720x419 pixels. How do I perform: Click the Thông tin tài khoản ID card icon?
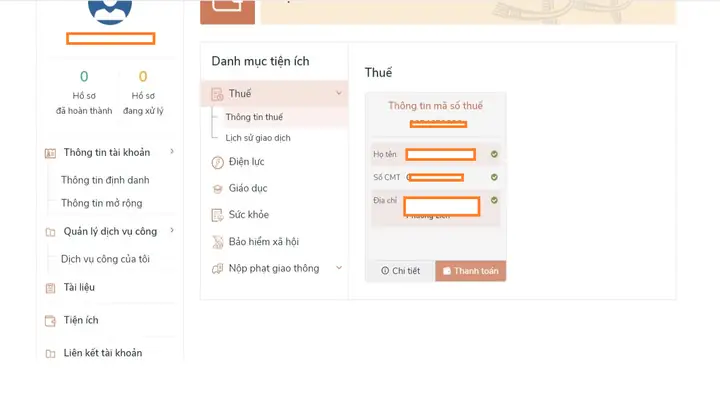[x=50, y=153]
